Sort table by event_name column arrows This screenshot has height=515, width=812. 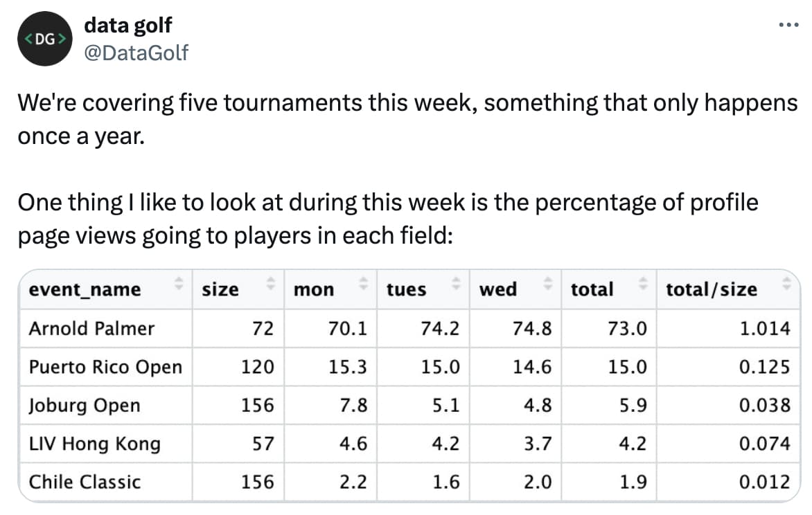coord(178,284)
